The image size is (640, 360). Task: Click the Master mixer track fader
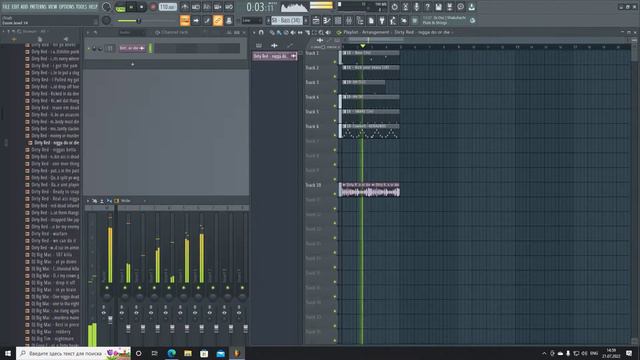tap(110, 320)
